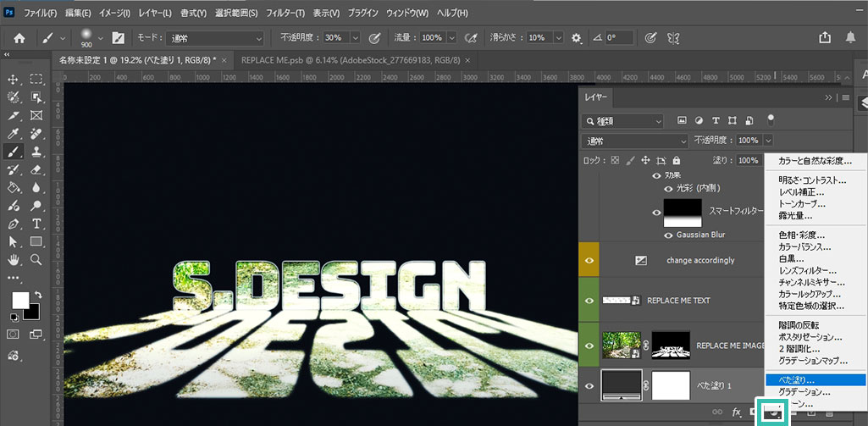Click the share icon at top right
This screenshot has height=426, width=868.
click(825, 38)
